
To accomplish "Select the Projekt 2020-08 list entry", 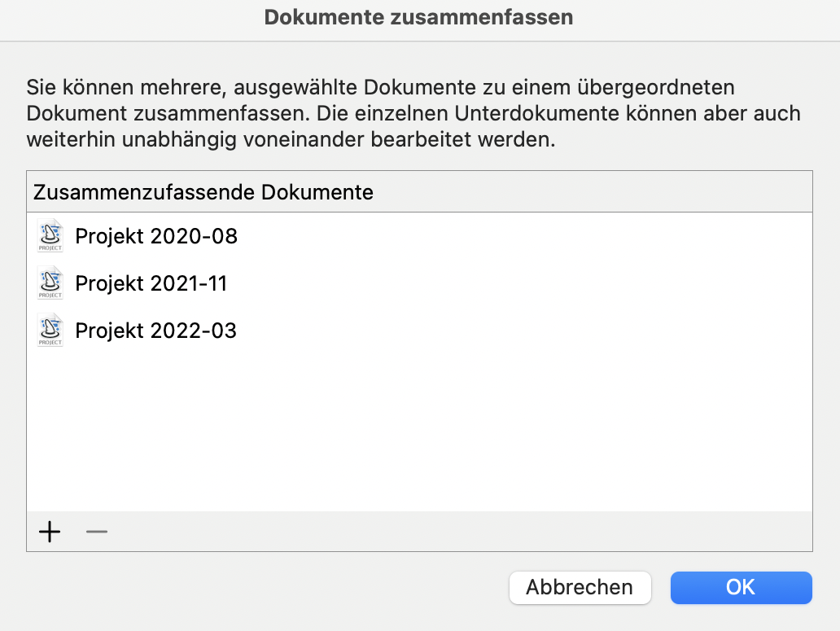I will (x=155, y=236).
